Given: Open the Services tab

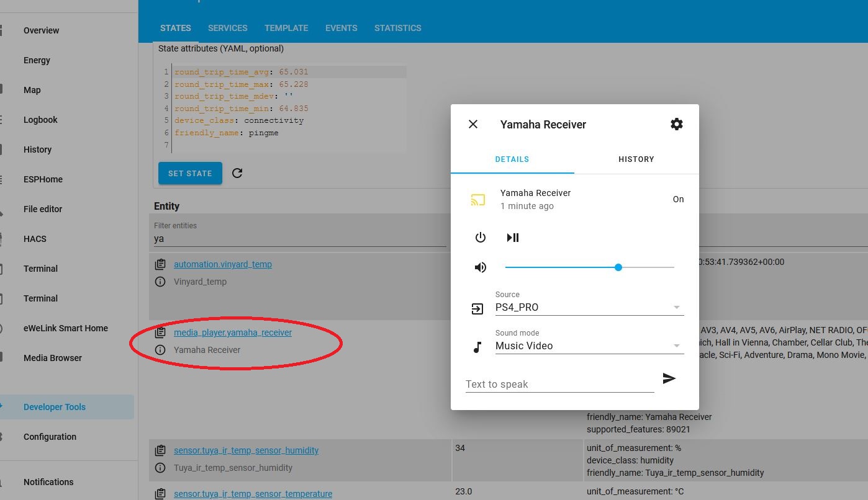Looking at the screenshot, I should (x=227, y=28).
